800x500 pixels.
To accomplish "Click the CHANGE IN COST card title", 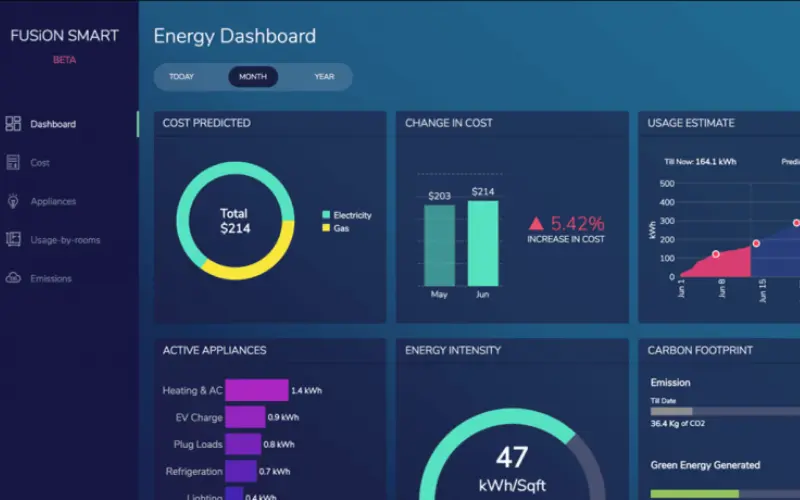I will [449, 123].
